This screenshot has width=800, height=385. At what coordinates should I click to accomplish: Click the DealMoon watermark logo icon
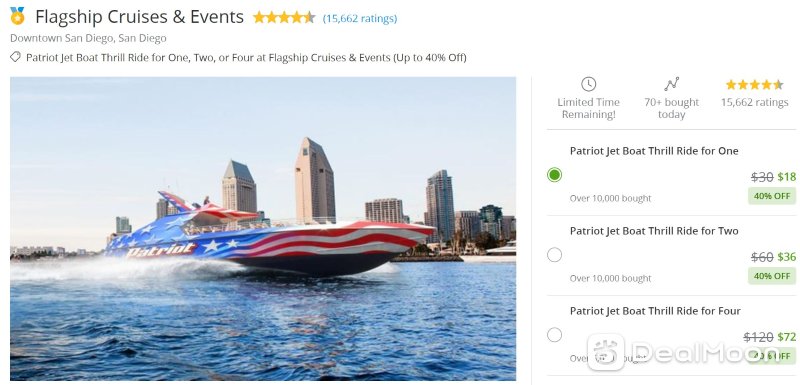tap(606, 351)
